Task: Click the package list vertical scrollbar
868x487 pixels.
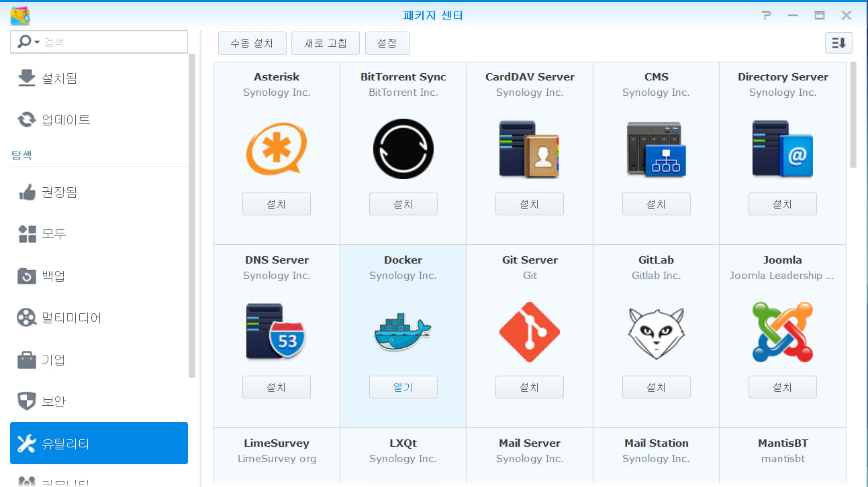Action: [x=853, y=115]
